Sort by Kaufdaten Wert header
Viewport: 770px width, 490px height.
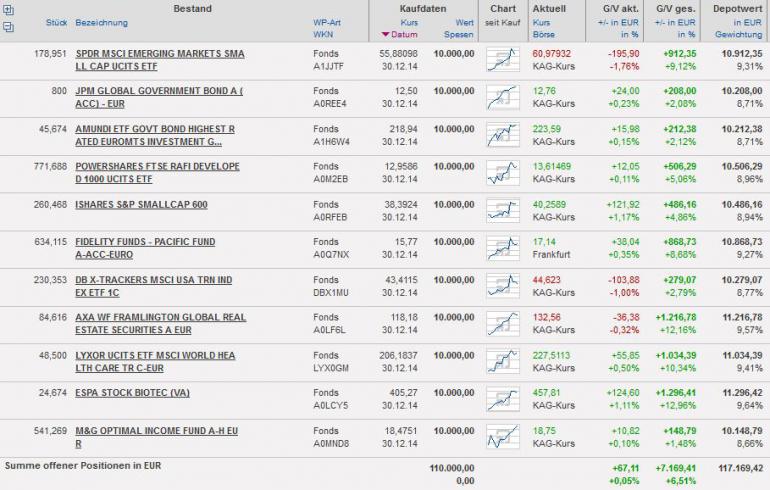[x=465, y=23]
